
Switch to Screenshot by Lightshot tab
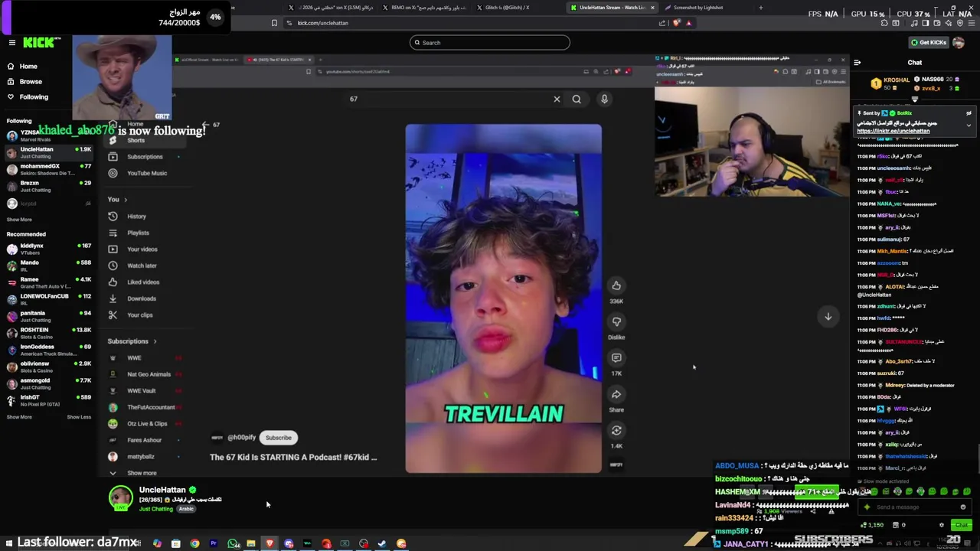click(x=698, y=8)
